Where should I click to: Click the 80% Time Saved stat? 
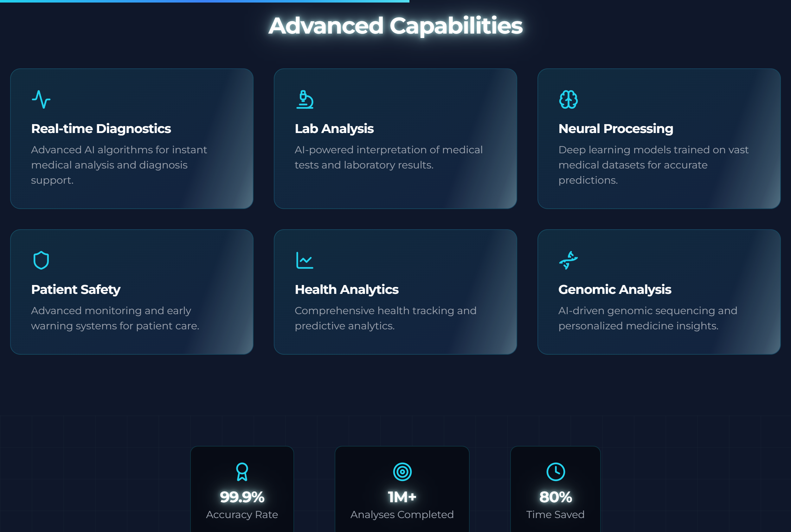click(556, 497)
